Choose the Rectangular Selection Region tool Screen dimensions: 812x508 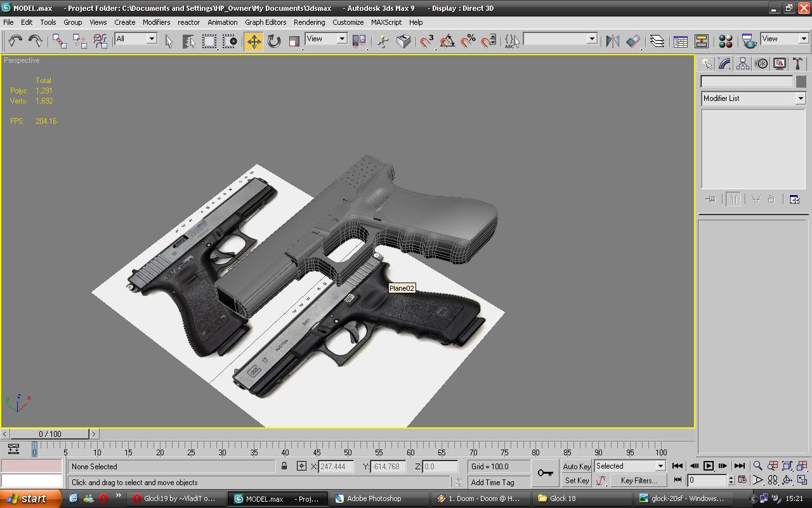click(209, 41)
